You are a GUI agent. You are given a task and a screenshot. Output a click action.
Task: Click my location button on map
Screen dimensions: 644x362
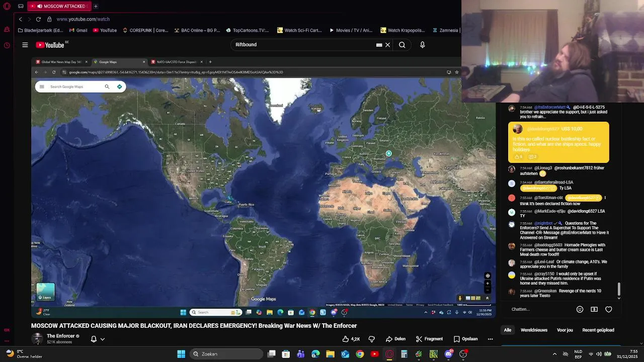488,276
